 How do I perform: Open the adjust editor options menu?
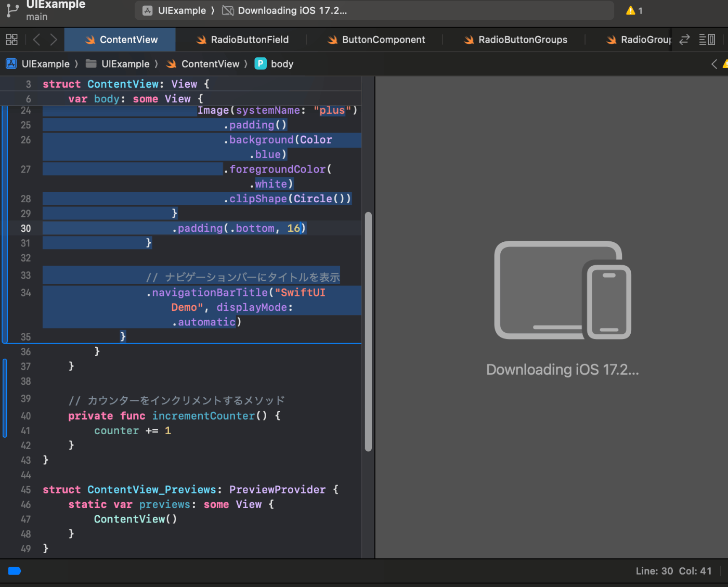tap(707, 40)
